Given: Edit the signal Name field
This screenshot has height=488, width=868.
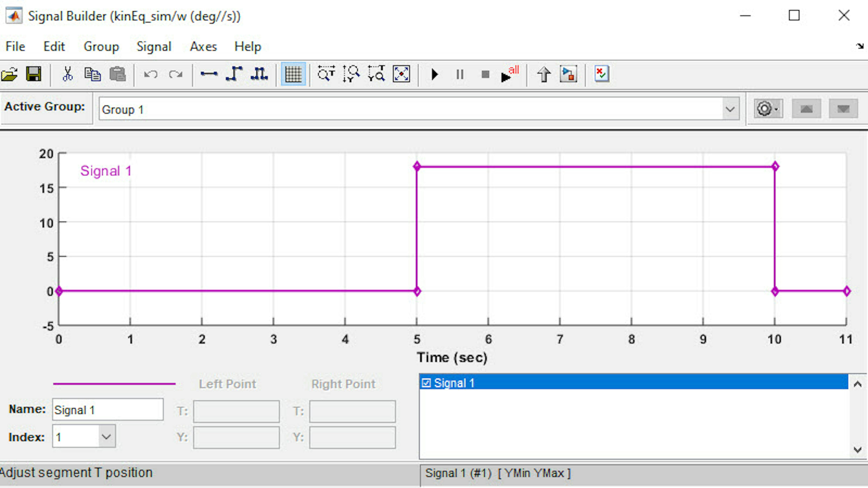Looking at the screenshot, I should click(108, 409).
